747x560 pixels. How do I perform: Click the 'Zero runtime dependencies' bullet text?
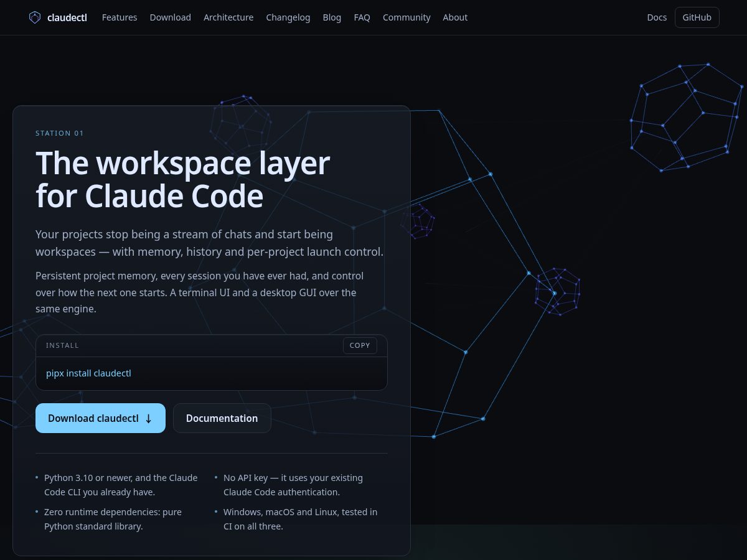click(113, 519)
